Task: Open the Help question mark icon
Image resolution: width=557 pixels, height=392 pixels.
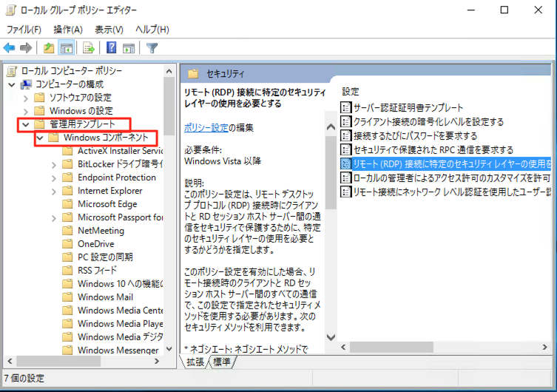Action: coord(111,47)
